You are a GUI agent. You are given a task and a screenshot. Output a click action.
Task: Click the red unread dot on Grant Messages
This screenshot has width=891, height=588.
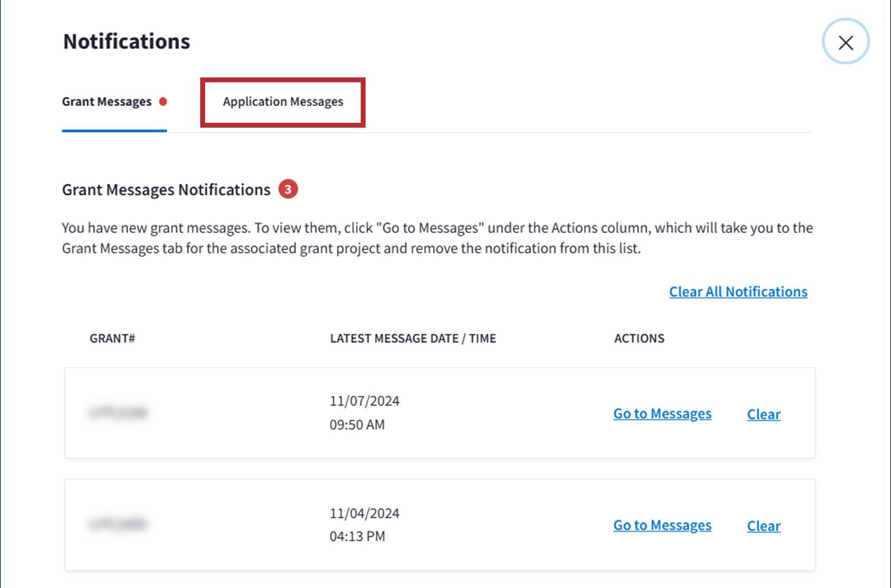click(163, 101)
